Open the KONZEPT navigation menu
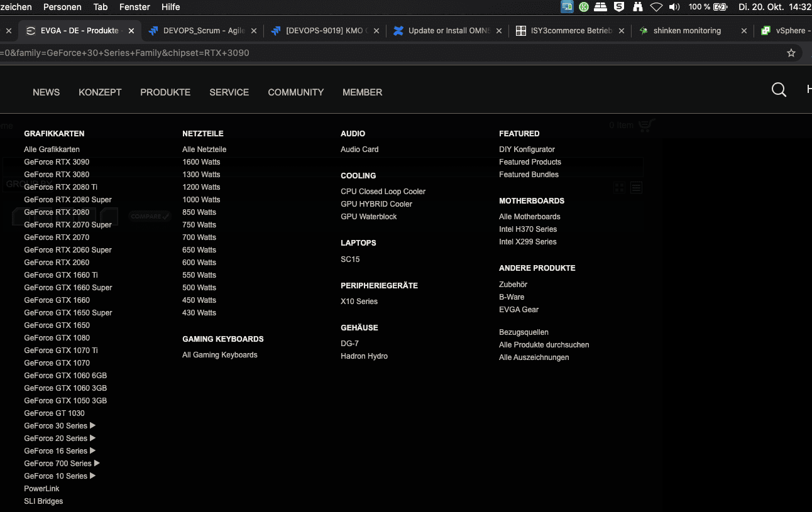812x512 pixels. coord(100,92)
